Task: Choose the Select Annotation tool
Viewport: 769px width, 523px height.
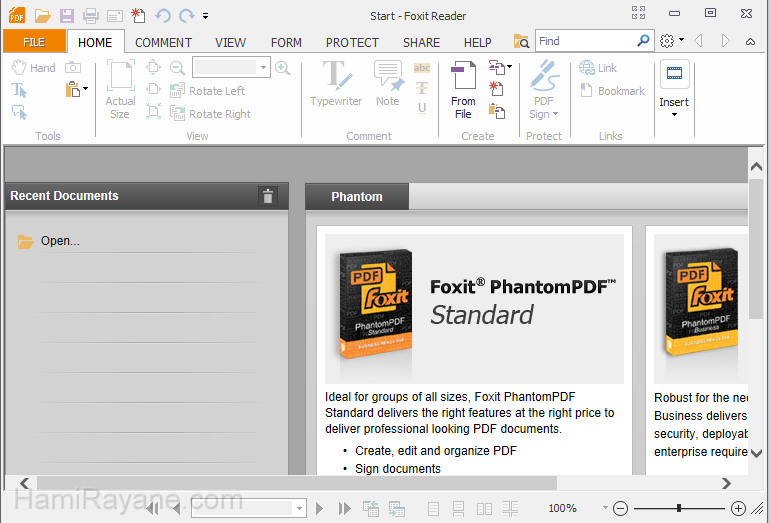Action: (x=19, y=113)
